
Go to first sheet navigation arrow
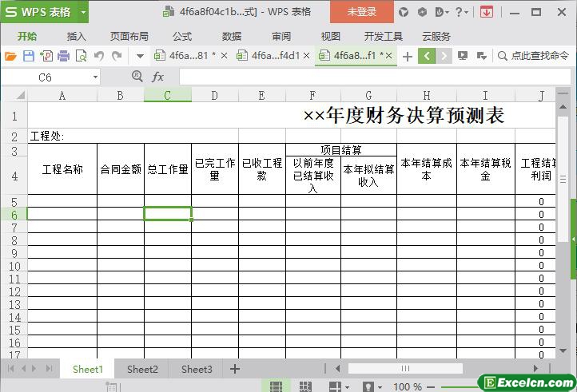(x=10, y=369)
